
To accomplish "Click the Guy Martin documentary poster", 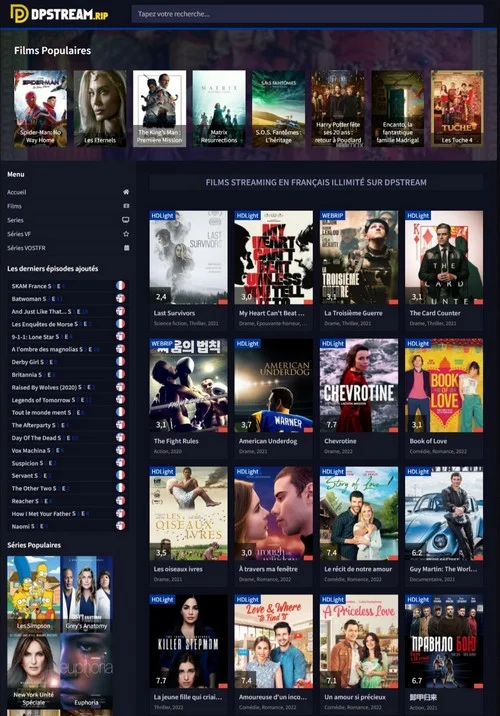I will 444,513.
